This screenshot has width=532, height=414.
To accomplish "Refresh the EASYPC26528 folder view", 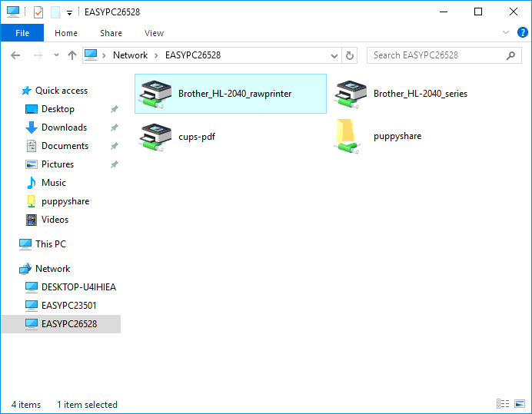I will pos(350,55).
